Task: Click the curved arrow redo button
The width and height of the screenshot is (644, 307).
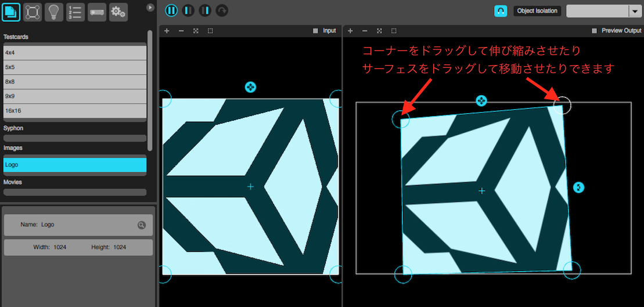Action: (222, 10)
